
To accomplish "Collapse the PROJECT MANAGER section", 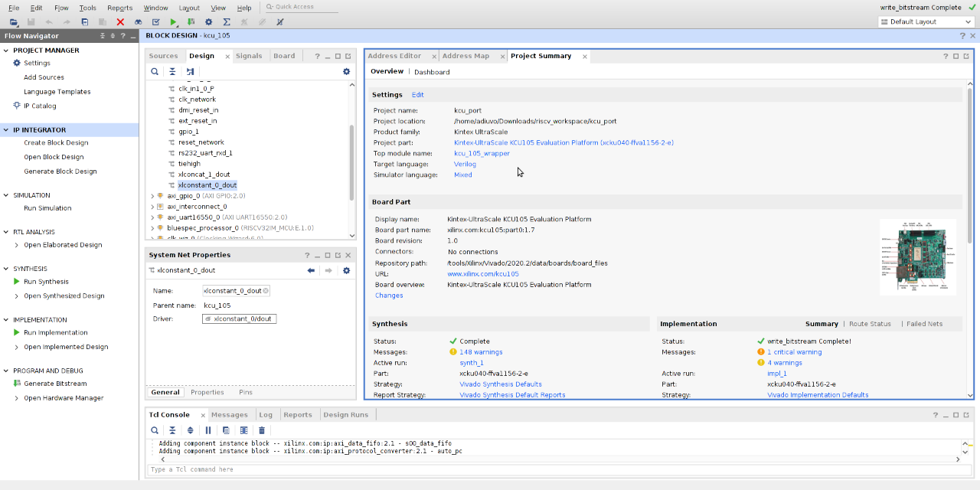I will pyautogui.click(x=7, y=51).
